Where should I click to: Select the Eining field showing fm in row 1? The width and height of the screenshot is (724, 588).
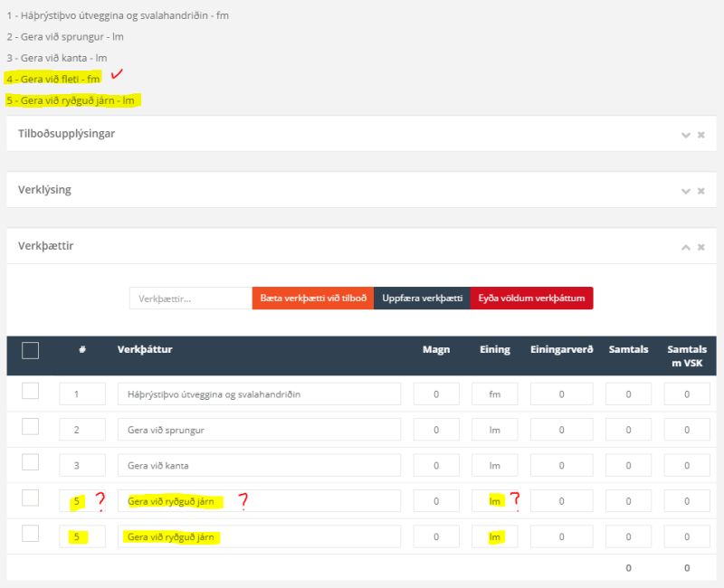pos(495,393)
